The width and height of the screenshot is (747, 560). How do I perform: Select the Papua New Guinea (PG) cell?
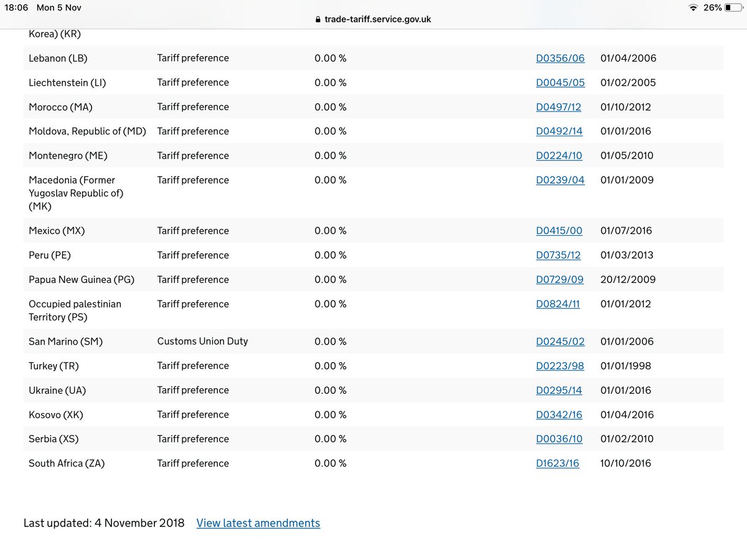tap(82, 279)
